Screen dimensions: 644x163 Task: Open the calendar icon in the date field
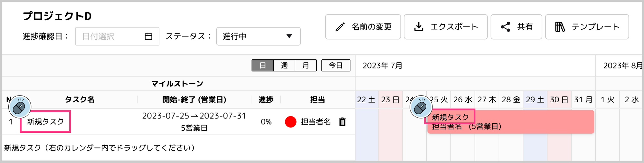pyautogui.click(x=148, y=36)
